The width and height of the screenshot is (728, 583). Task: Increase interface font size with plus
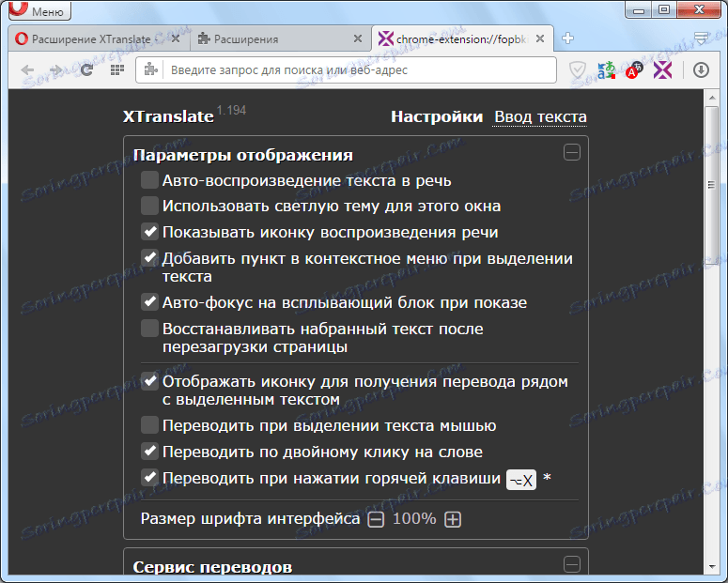click(453, 519)
